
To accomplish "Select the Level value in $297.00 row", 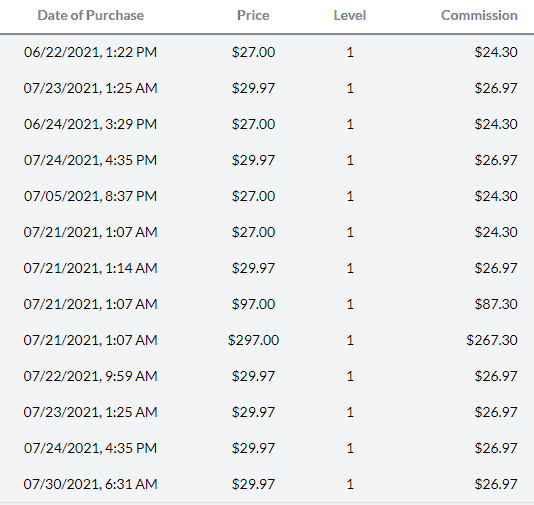I will tap(350, 340).
